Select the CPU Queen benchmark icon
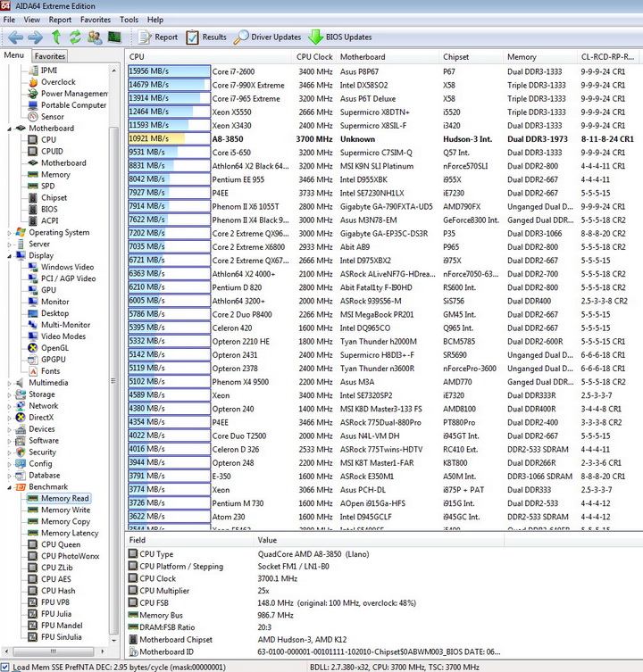Viewport: 643px width, 672px height. tap(33, 544)
